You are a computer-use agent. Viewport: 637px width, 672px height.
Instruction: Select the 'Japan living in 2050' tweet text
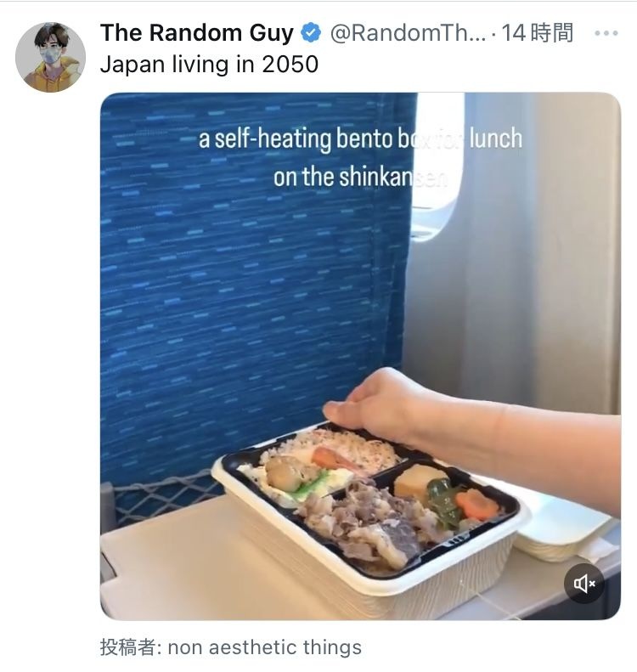point(209,65)
